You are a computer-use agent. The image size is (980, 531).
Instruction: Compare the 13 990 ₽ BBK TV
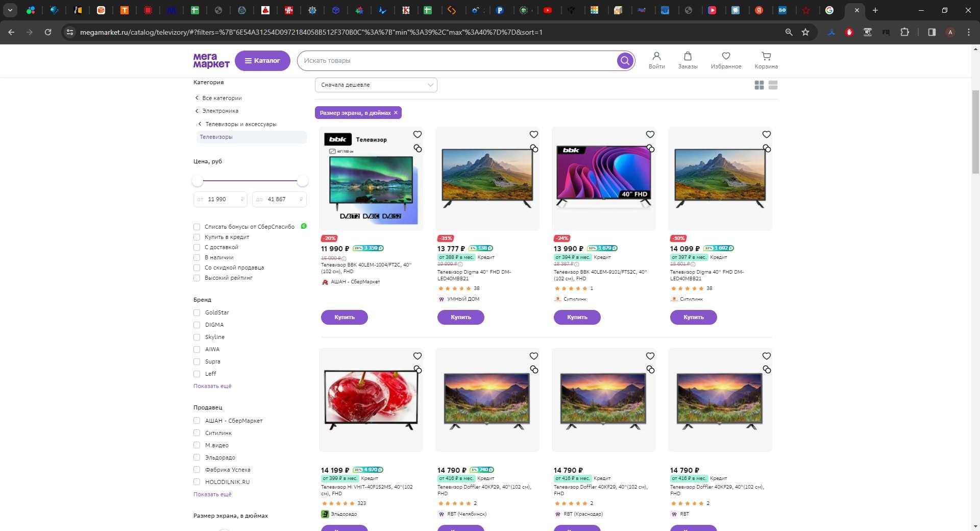650,148
